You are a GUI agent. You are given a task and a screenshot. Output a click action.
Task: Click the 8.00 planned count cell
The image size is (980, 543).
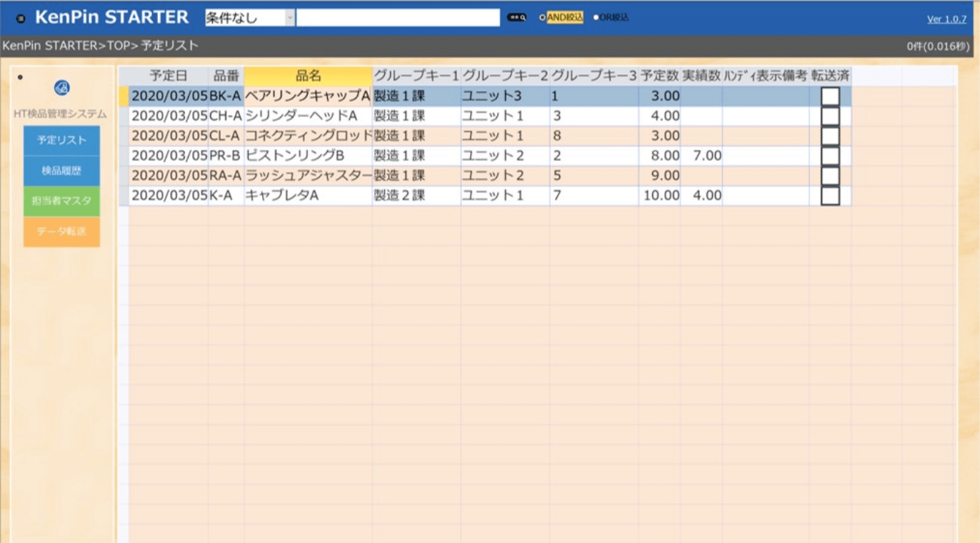tap(659, 156)
